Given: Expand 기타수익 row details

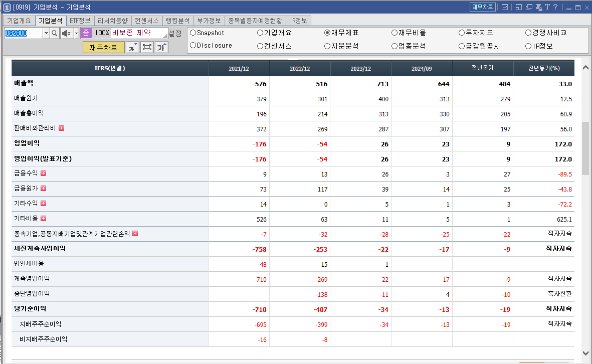Looking at the screenshot, I should tap(44, 204).
